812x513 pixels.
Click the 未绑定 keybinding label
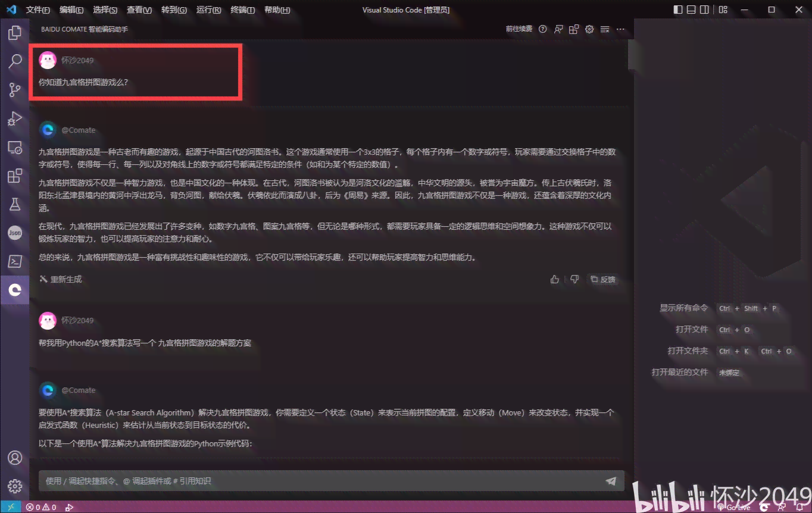pyautogui.click(x=729, y=373)
